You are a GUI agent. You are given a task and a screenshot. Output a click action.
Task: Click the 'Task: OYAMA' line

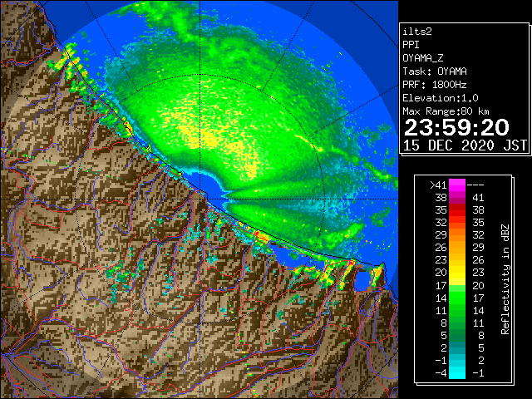(x=435, y=71)
